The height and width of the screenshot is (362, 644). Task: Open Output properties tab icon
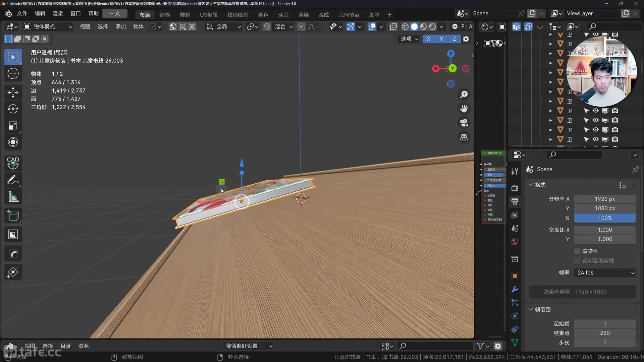point(515,201)
